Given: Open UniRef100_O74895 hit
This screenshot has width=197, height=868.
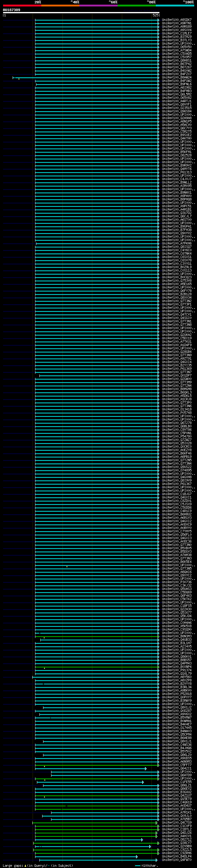Looking at the screenshot, I should 176,470.
